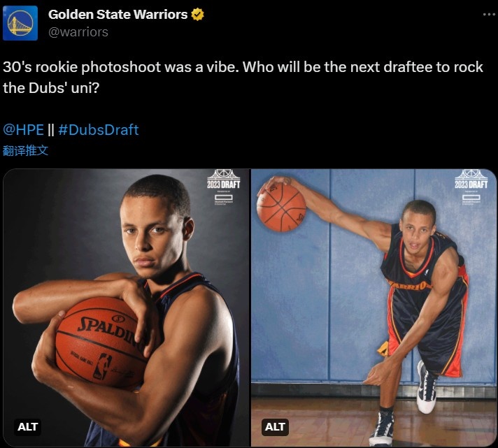Open the Golden State Warriors display name
The width and height of the screenshot is (498, 448).
118,15
